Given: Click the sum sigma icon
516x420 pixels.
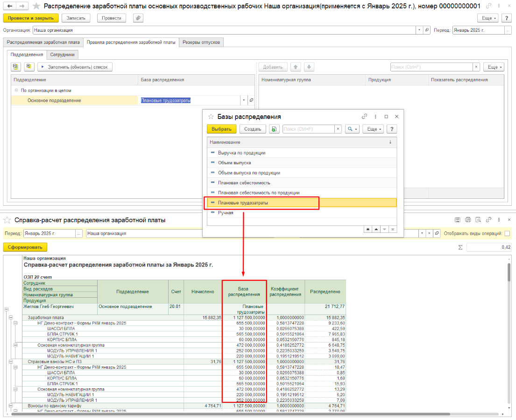Looking at the screenshot, I should click(460, 247).
